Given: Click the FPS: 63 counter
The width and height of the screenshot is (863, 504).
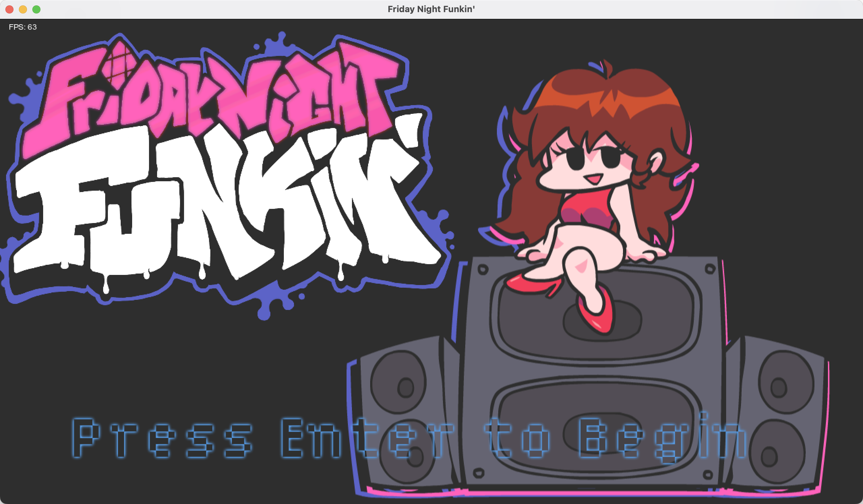Looking at the screenshot, I should [23, 27].
